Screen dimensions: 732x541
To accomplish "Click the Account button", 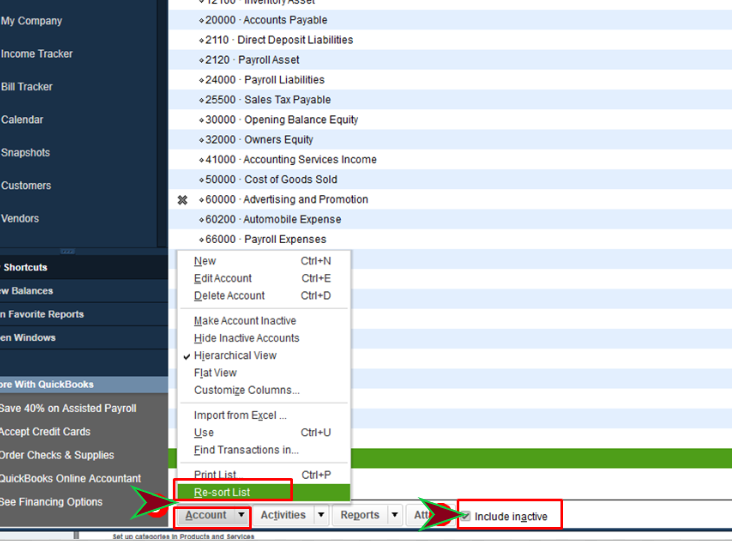I will [x=206, y=515].
